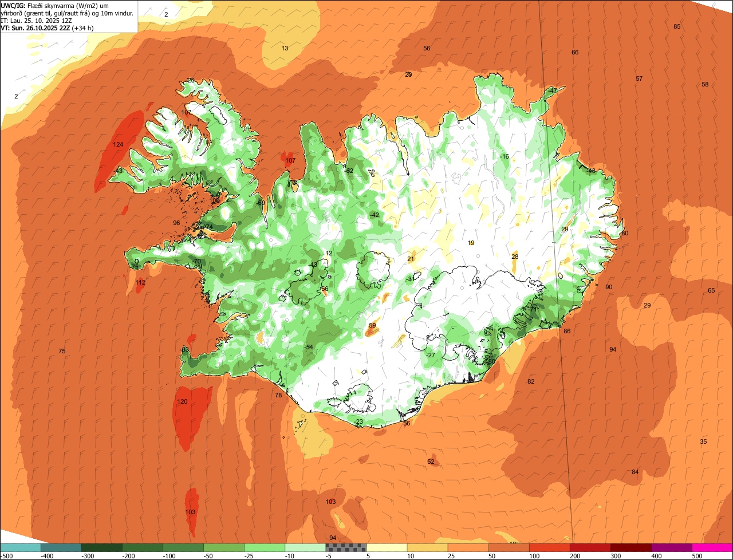Screen dimensions: 733x560
Task: Click the ocean value 66 northeast of Iceland
Action: coord(575,53)
